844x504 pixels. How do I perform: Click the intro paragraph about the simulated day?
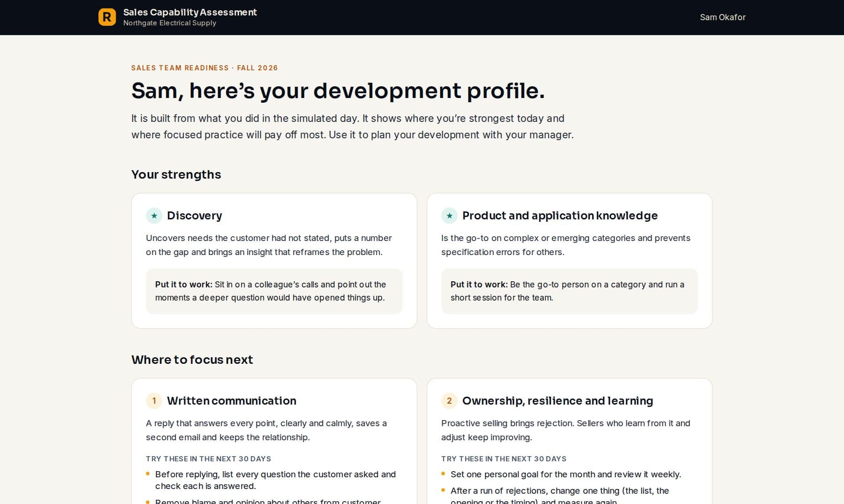pos(353,127)
